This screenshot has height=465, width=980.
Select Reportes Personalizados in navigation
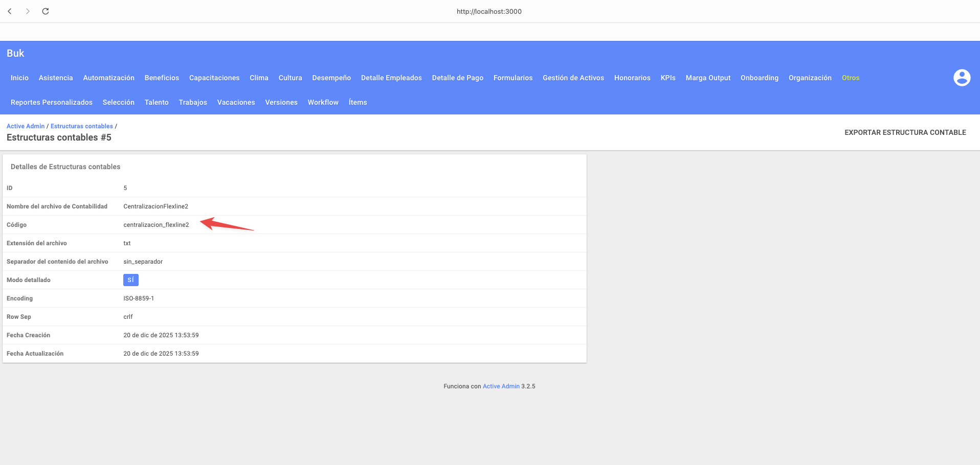tap(52, 102)
